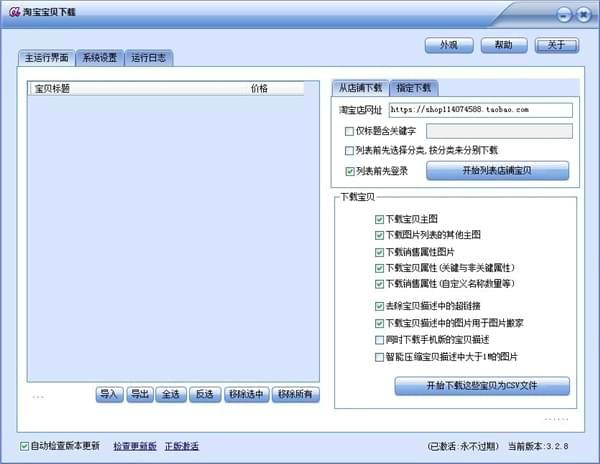The height and width of the screenshot is (464, 600).
Task: Toggle 下载图片列表的其他主图 checkbox
Action: (x=379, y=235)
